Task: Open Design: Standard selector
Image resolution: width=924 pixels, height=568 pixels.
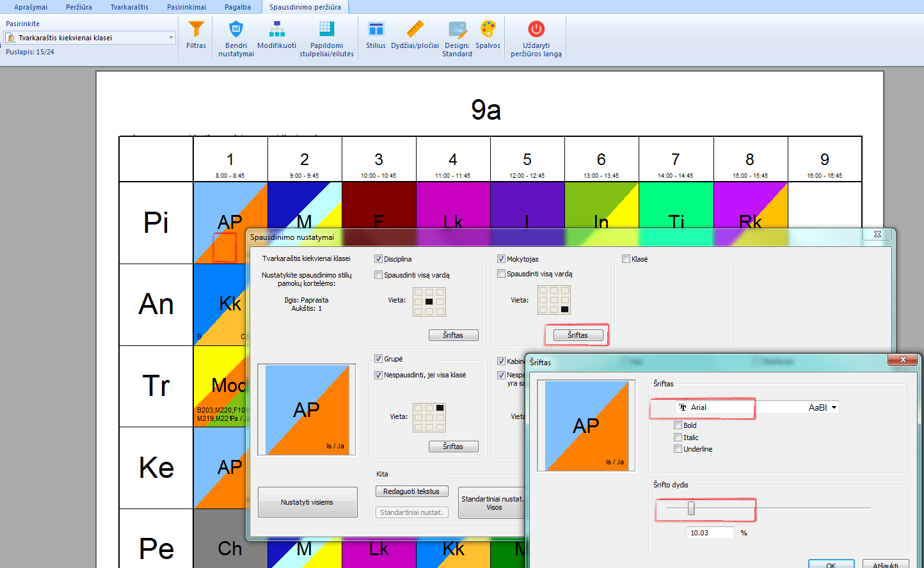Action: (x=457, y=30)
